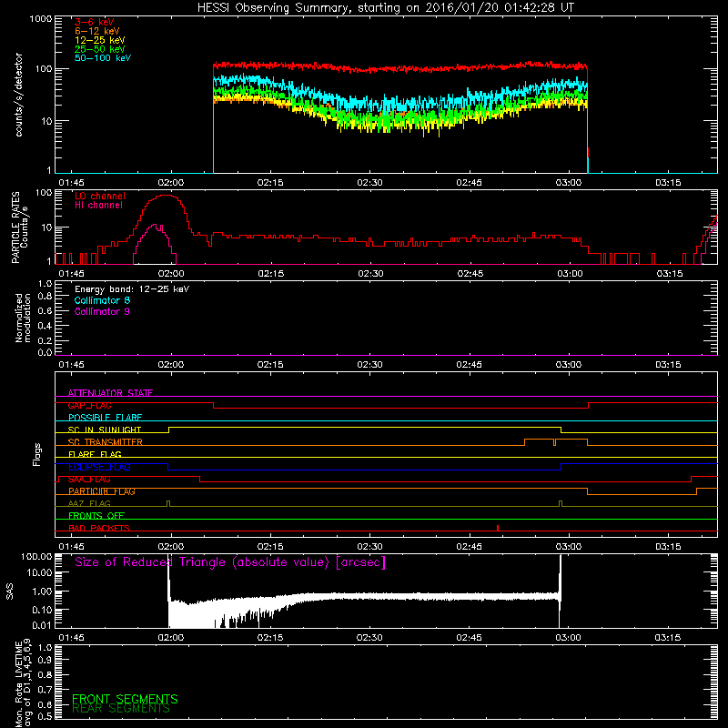Click the 100.00 tick on the SAS axis
This screenshot has width=728, height=728.
coord(36,556)
